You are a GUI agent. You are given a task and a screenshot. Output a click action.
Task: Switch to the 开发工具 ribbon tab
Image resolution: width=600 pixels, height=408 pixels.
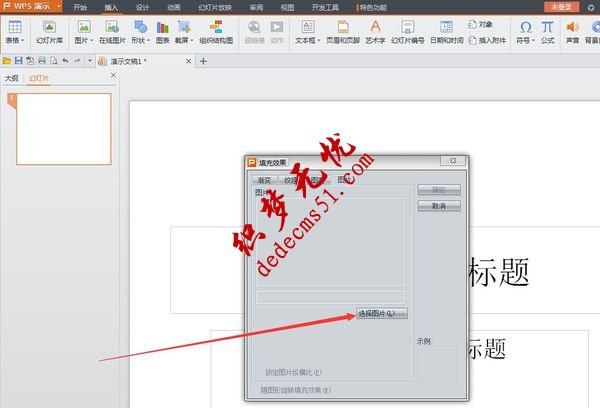click(325, 7)
